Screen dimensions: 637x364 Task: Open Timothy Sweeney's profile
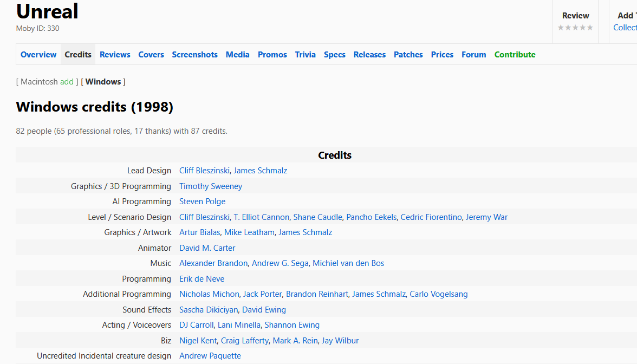(x=211, y=186)
